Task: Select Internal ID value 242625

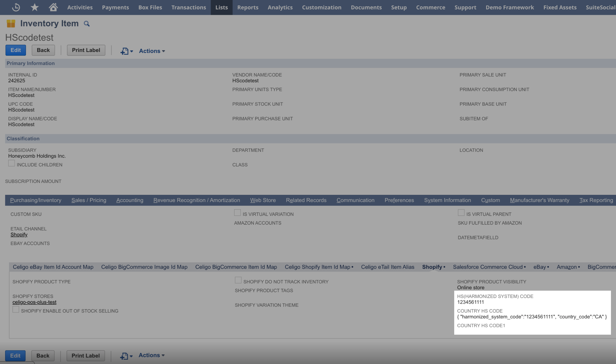Action: click(16, 81)
